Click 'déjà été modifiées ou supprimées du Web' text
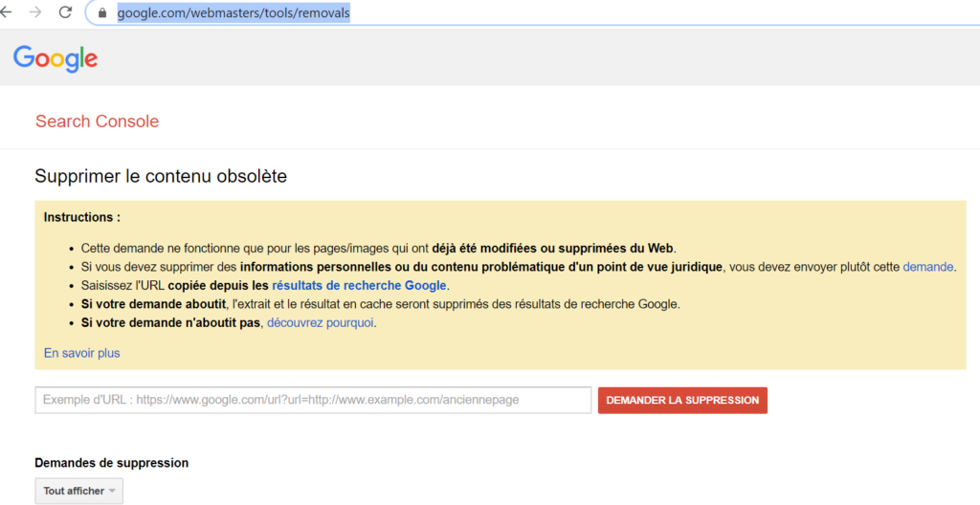This screenshot has height=505, width=980. click(x=552, y=248)
